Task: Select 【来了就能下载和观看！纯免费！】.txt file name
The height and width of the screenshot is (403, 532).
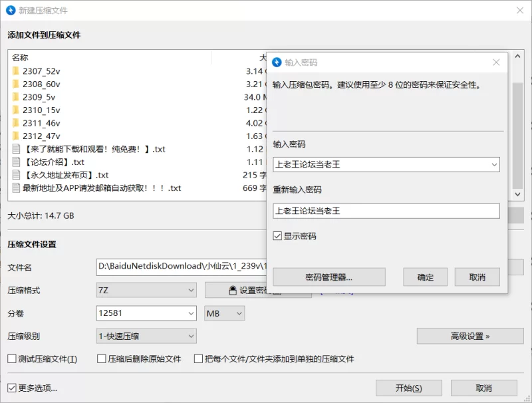Action: (x=94, y=149)
